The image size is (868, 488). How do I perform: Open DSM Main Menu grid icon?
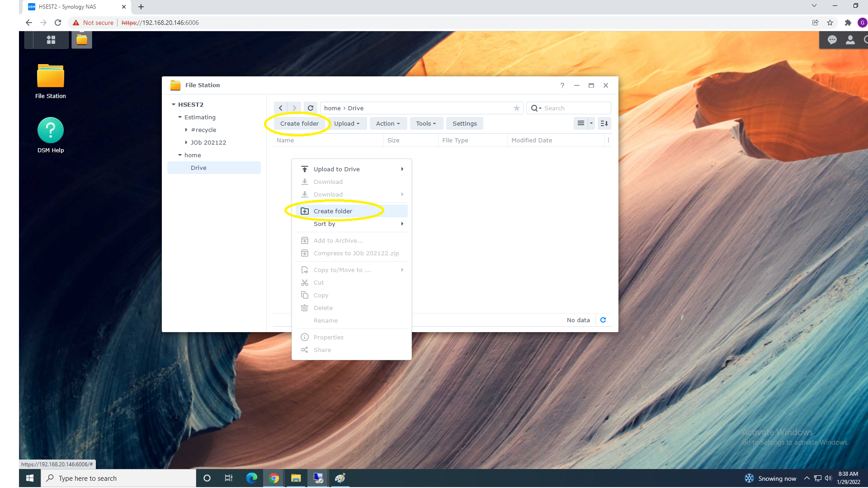[51, 40]
